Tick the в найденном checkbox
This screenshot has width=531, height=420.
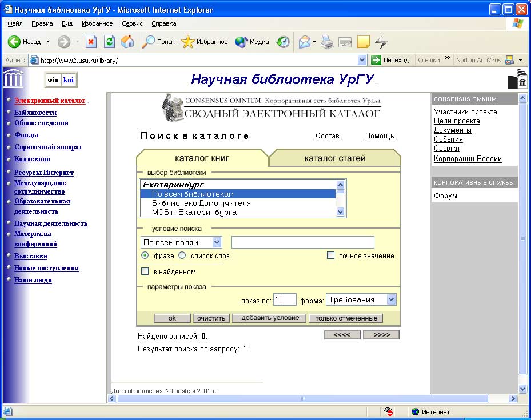pos(145,271)
